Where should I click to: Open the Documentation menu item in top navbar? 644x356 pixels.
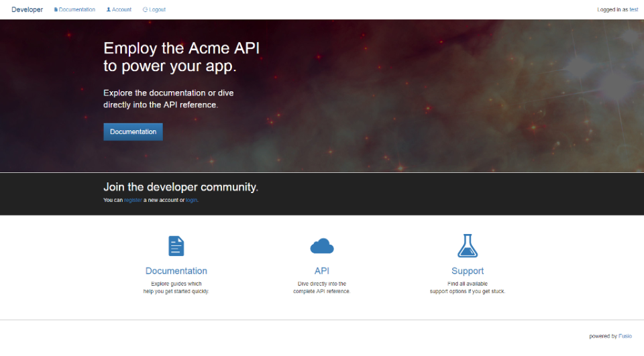(x=77, y=10)
